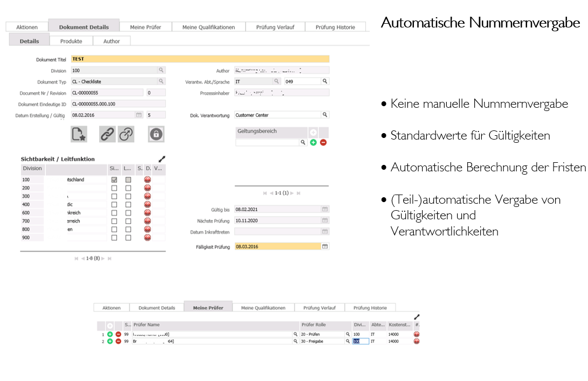Open Dokument Details tab in the lower panel
The height and width of the screenshot is (381, 588).
click(x=157, y=308)
